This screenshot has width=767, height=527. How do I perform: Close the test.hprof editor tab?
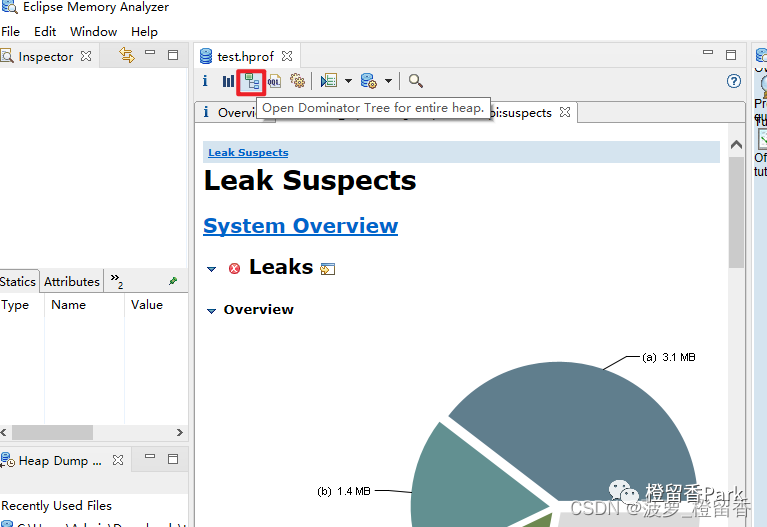287,56
